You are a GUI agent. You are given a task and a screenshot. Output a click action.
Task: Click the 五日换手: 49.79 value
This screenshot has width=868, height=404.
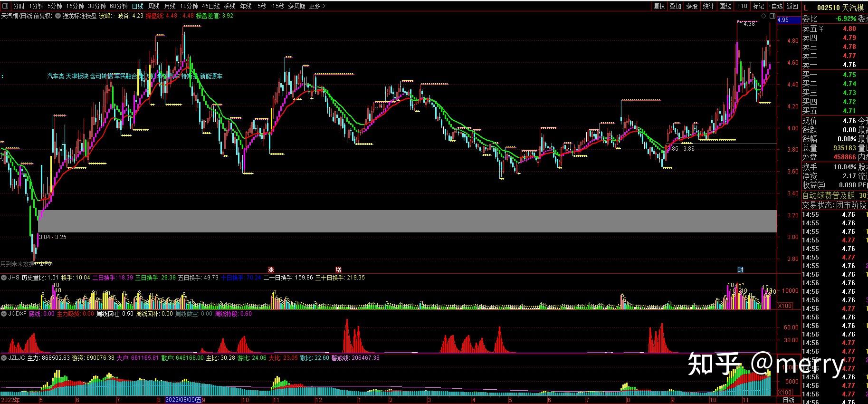[198, 278]
